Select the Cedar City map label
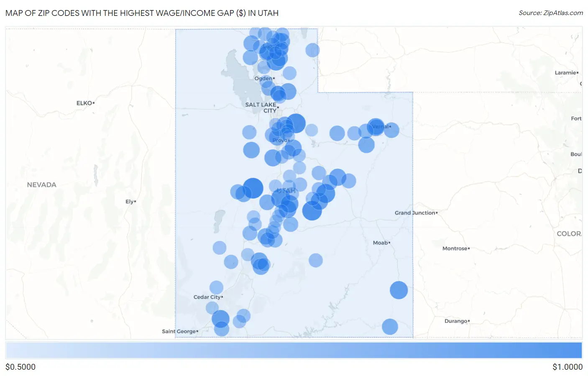Viewport: 588px width, 376px height. 208,297
